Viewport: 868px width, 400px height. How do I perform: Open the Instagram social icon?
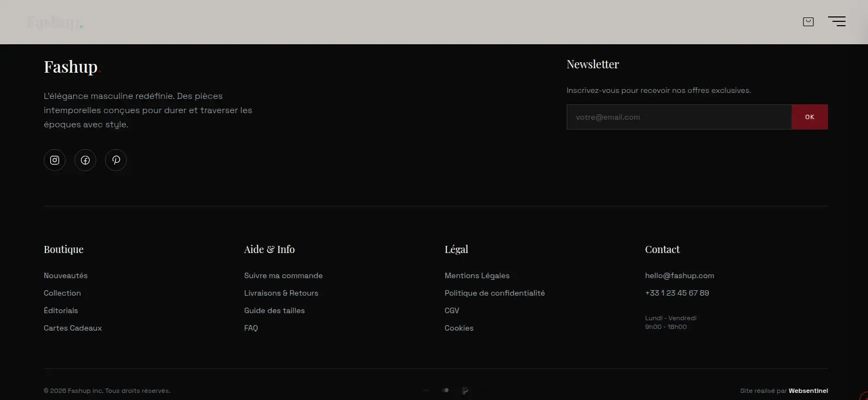55,160
